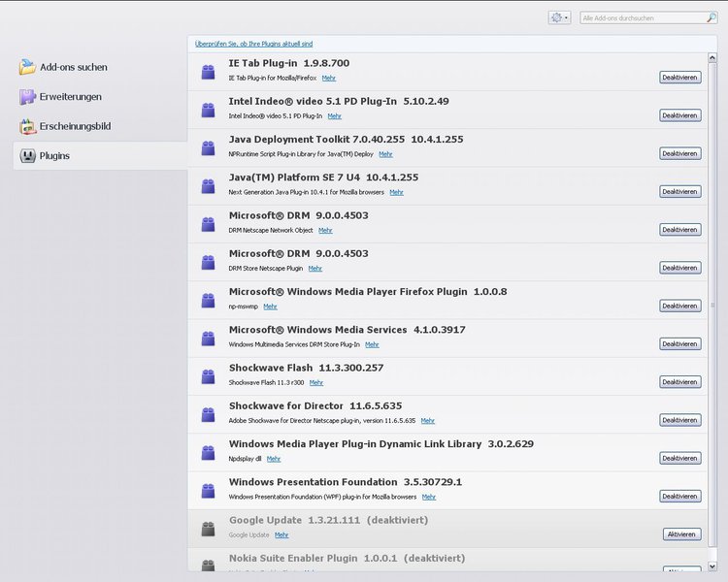Click the Java Deployment Toolkit plugin icon
Image resolution: width=728 pixels, height=582 pixels.
[x=208, y=148]
